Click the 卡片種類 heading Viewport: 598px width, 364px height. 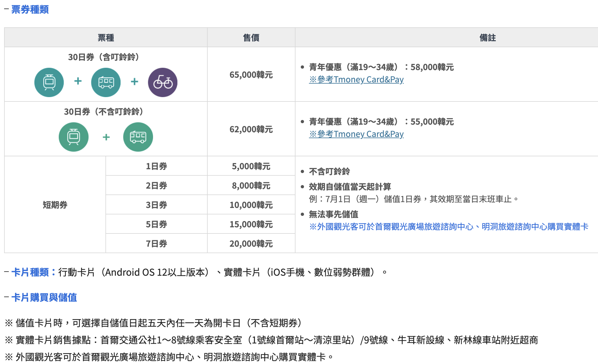pyautogui.click(x=33, y=272)
